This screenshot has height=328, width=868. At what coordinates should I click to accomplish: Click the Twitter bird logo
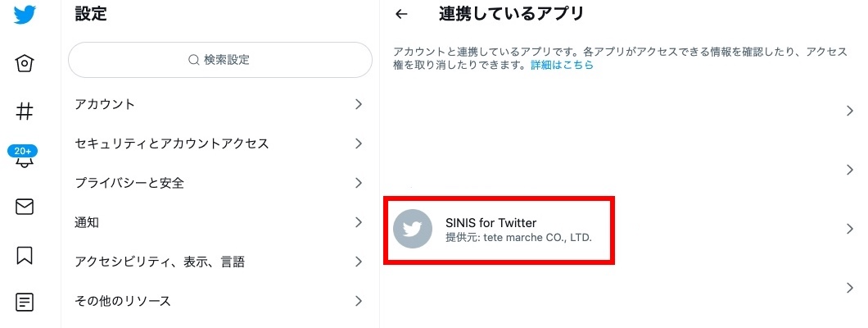(x=25, y=14)
